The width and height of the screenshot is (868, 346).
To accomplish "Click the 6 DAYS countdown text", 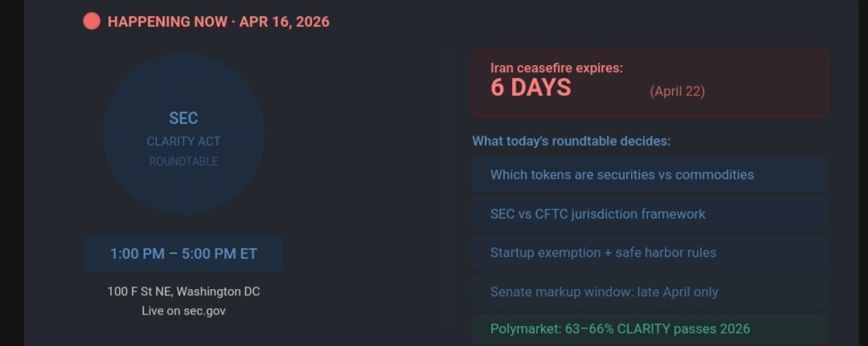I will 530,88.
